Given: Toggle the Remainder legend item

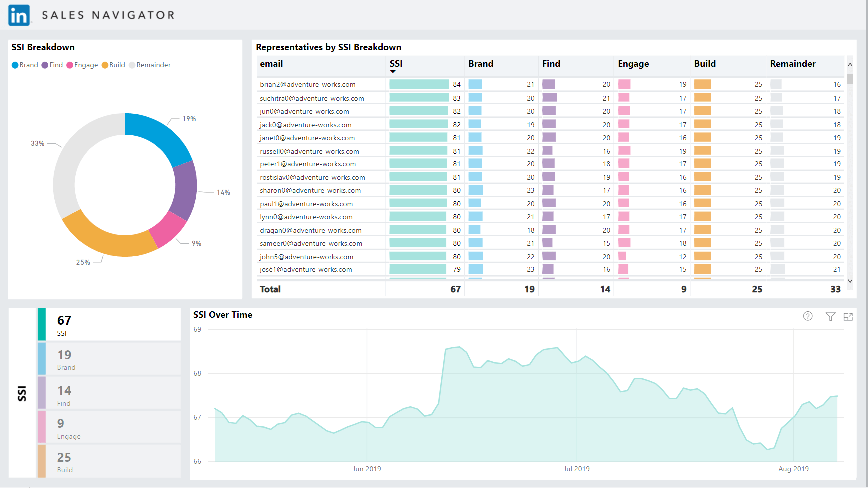Looking at the screenshot, I should point(150,65).
